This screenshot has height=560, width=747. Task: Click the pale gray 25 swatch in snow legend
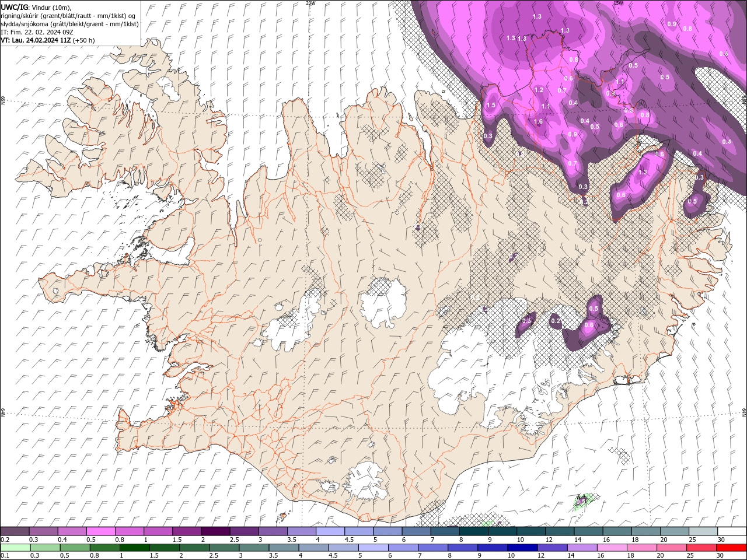point(703,531)
